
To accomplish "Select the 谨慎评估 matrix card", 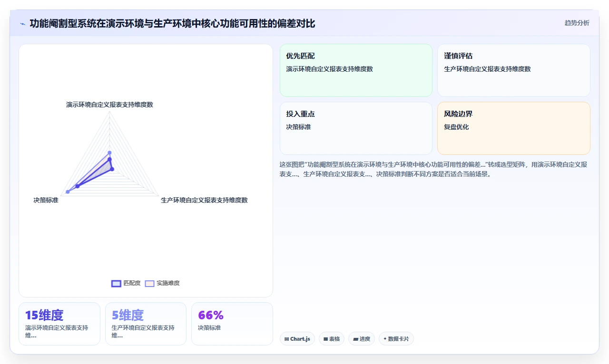I will tap(514, 70).
